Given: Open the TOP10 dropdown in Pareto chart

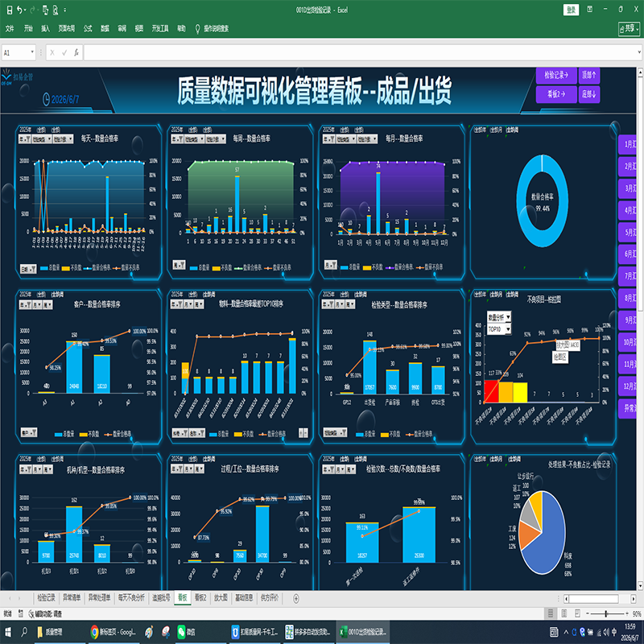Looking at the screenshot, I should 508,329.
